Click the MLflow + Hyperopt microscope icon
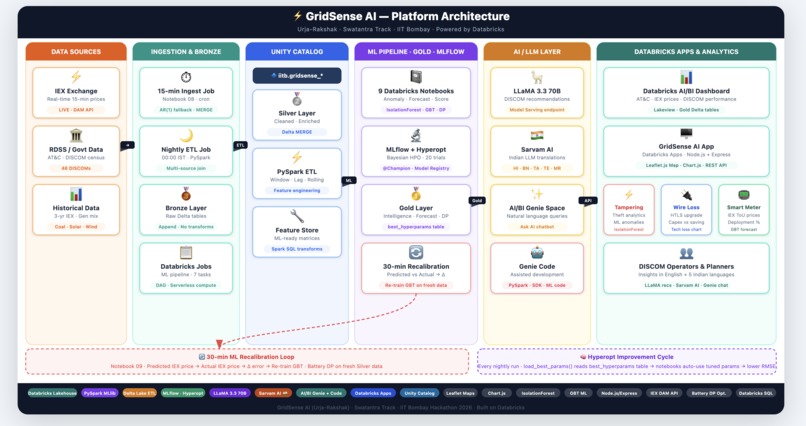Viewport: 806px width, 426px height. (416, 136)
